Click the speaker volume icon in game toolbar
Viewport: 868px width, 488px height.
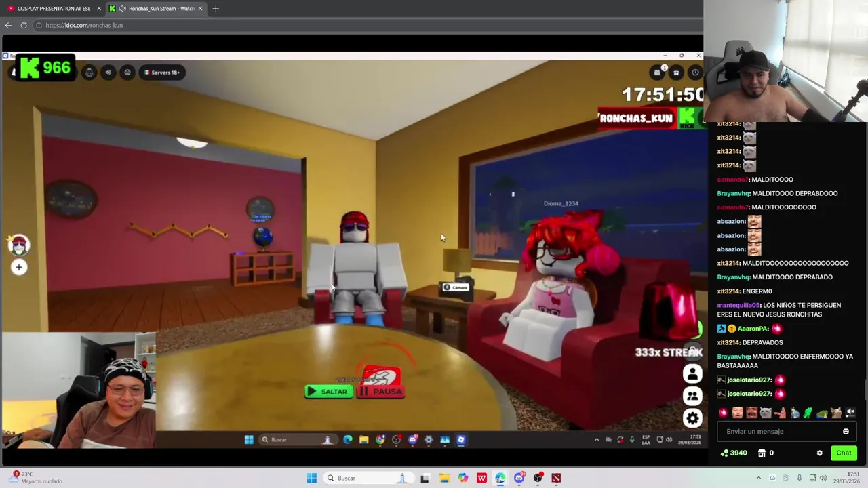click(108, 73)
